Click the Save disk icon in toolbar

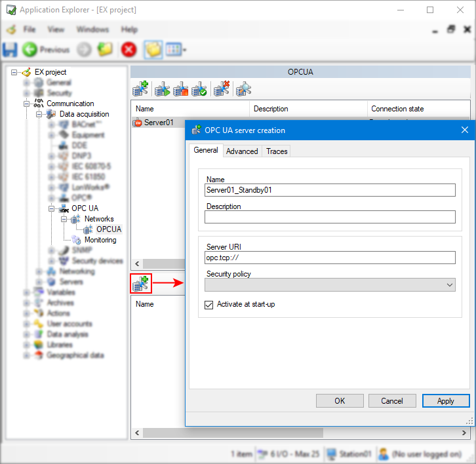tap(10, 49)
